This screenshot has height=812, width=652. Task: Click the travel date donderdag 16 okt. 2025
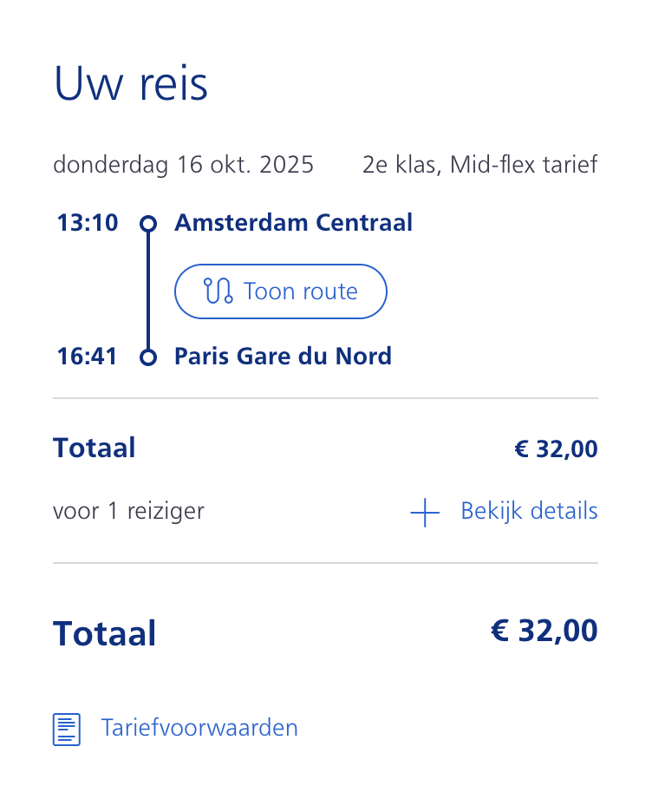(183, 165)
